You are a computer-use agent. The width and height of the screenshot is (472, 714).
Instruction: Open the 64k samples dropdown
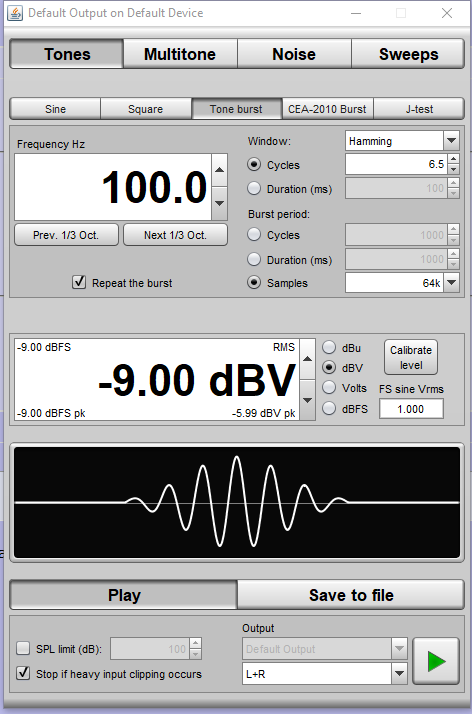[x=451, y=283]
